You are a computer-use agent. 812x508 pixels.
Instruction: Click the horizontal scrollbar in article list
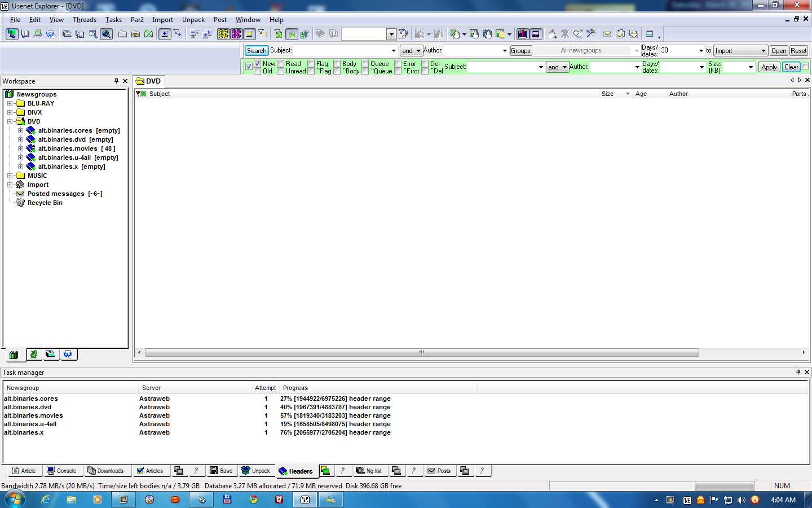pyautogui.click(x=421, y=353)
